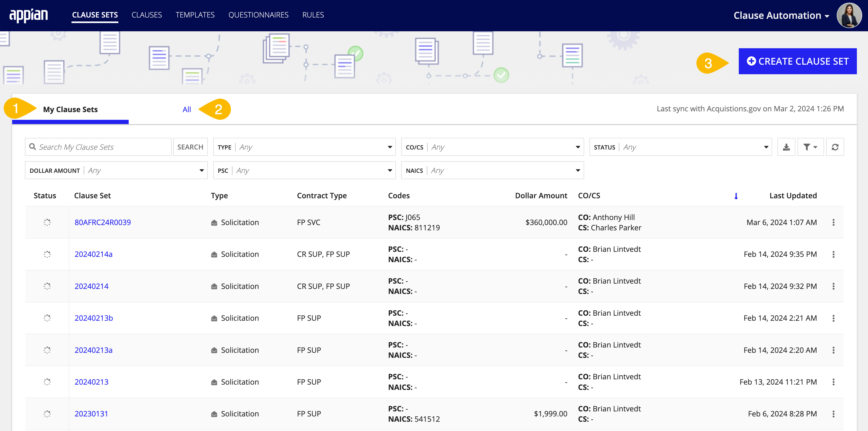This screenshot has height=431, width=868.
Task: Open the user profile avatar
Action: (x=849, y=16)
